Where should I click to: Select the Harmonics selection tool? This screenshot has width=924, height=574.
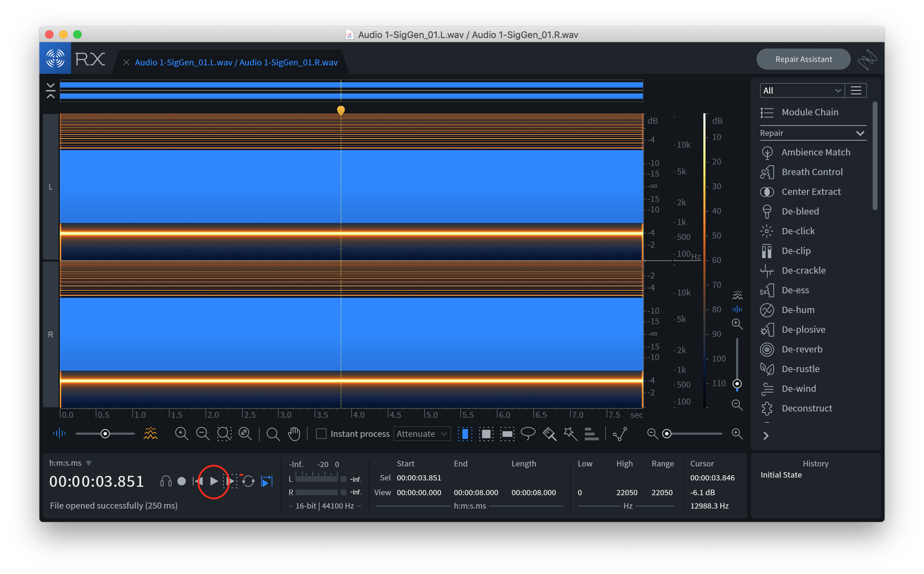[x=591, y=434]
